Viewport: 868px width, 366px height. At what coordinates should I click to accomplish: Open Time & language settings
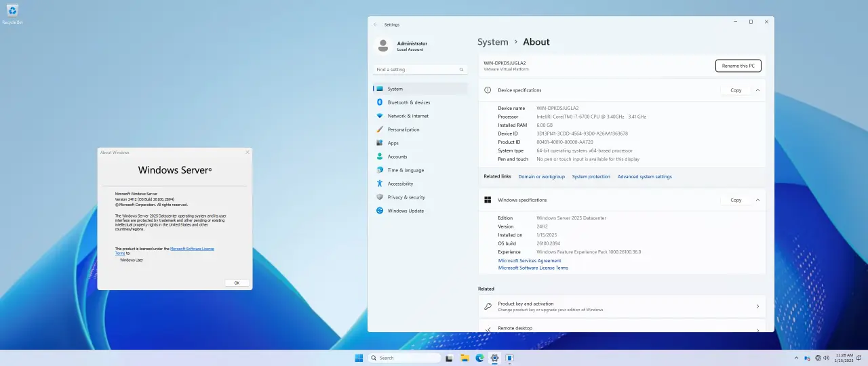coord(420,170)
